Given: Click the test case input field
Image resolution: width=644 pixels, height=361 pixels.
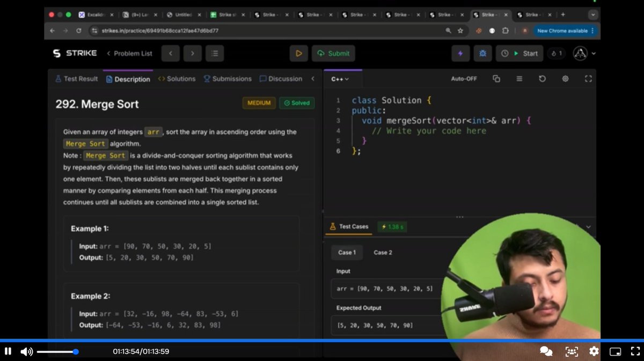Looking at the screenshot, I should (387, 289).
